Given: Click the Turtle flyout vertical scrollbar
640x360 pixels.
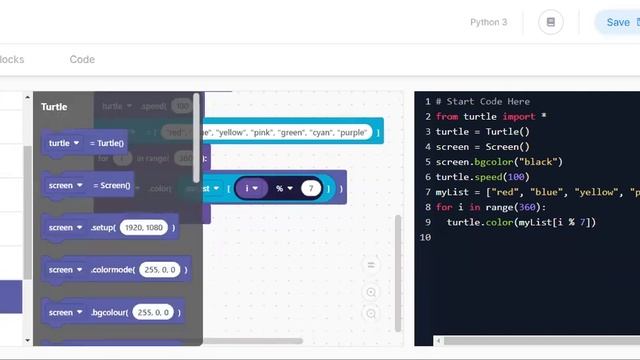Looking at the screenshot, I should (x=196, y=138).
